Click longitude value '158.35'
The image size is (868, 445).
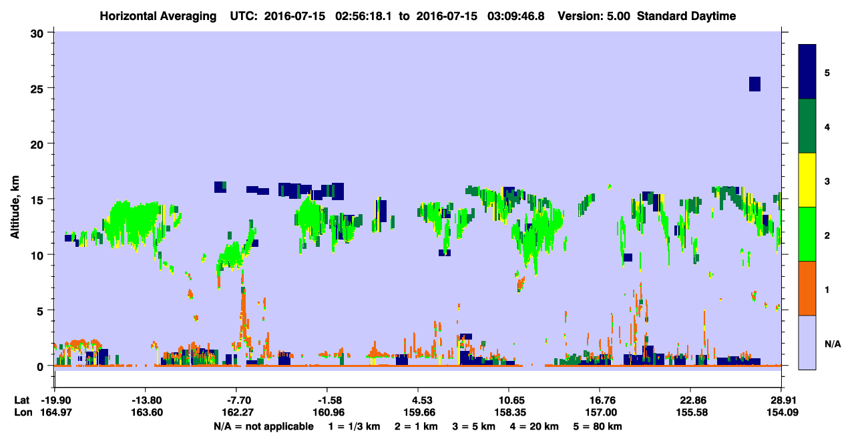pyautogui.click(x=509, y=412)
